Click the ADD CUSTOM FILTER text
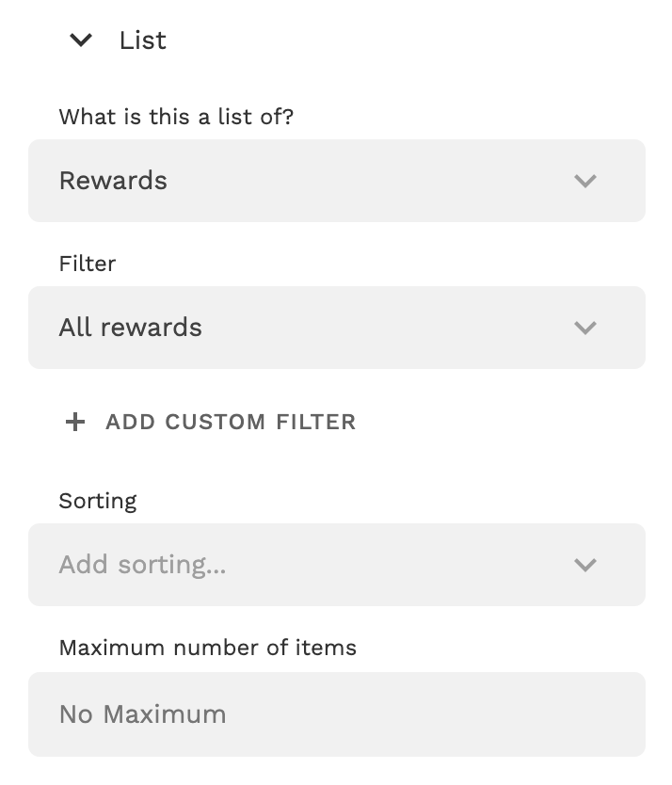 pyautogui.click(x=231, y=422)
